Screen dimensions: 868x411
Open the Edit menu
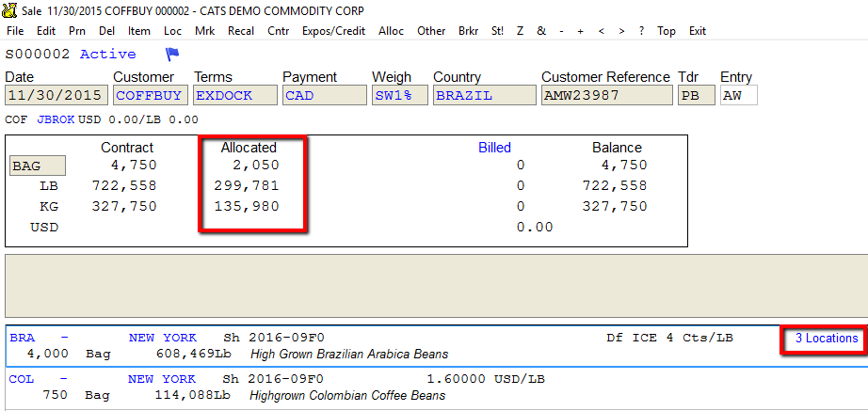(x=46, y=31)
